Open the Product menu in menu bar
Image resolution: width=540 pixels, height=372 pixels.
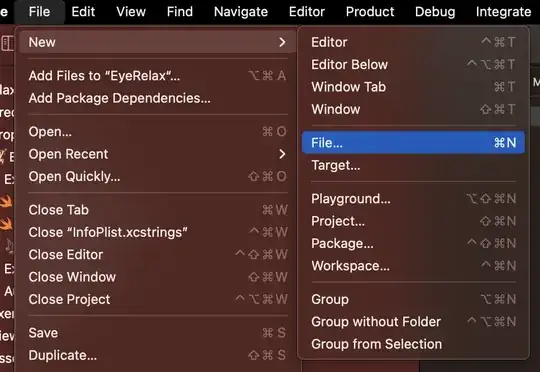[x=370, y=12]
